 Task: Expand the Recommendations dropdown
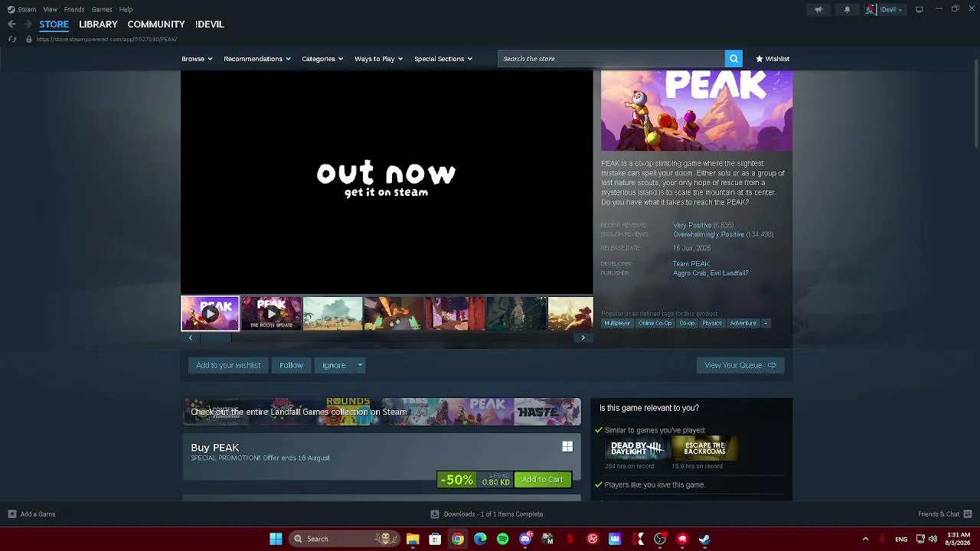[x=257, y=59]
